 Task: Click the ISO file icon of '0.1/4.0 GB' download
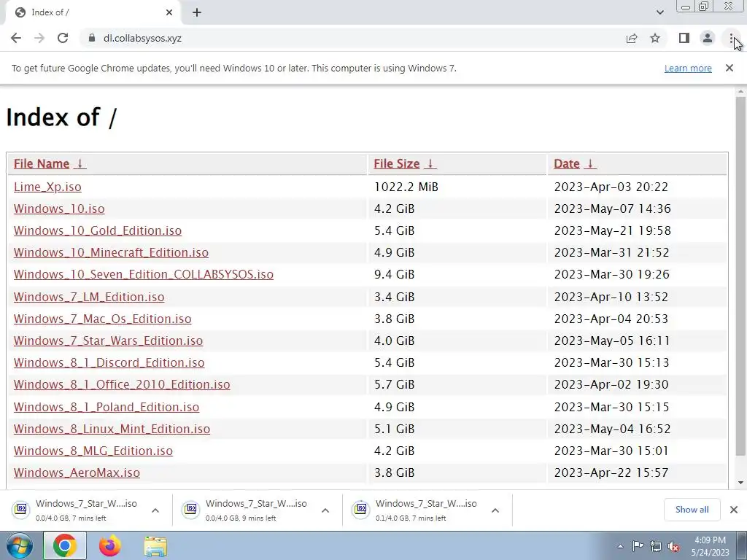click(x=360, y=510)
